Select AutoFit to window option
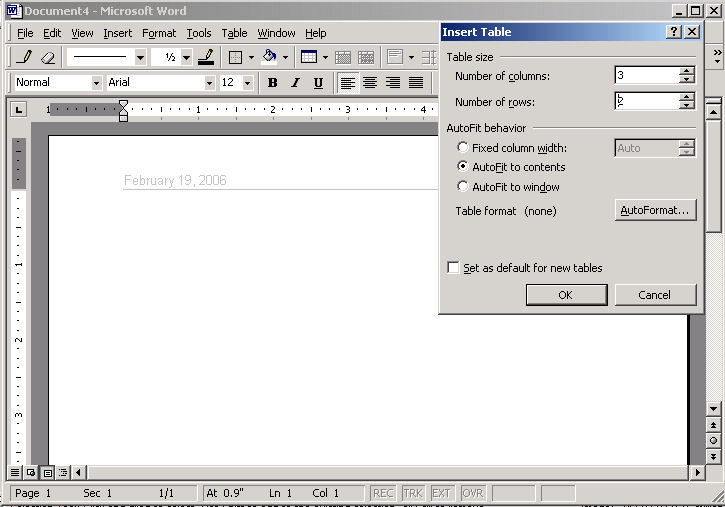The height and width of the screenshot is (507, 725). (463, 187)
